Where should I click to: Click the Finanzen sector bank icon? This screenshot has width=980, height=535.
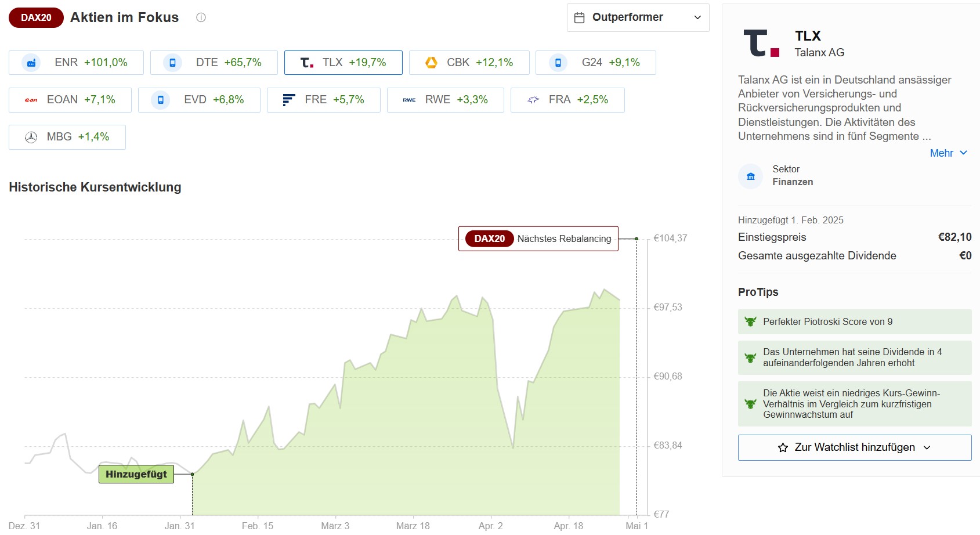click(x=751, y=176)
